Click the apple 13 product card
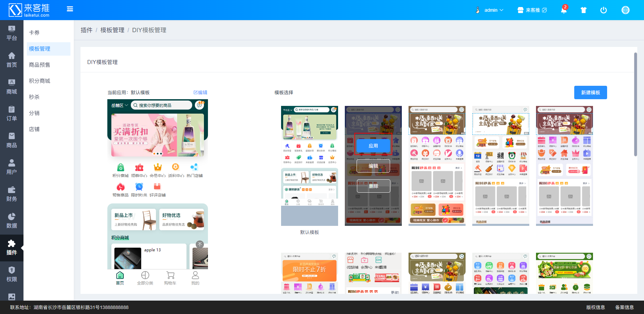644x314 pixels. pyautogui.click(x=149, y=256)
